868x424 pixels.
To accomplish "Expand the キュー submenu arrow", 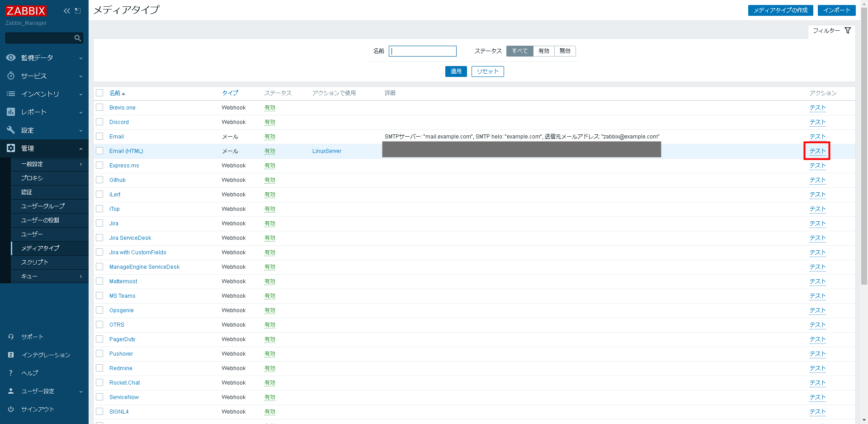I will (x=81, y=276).
